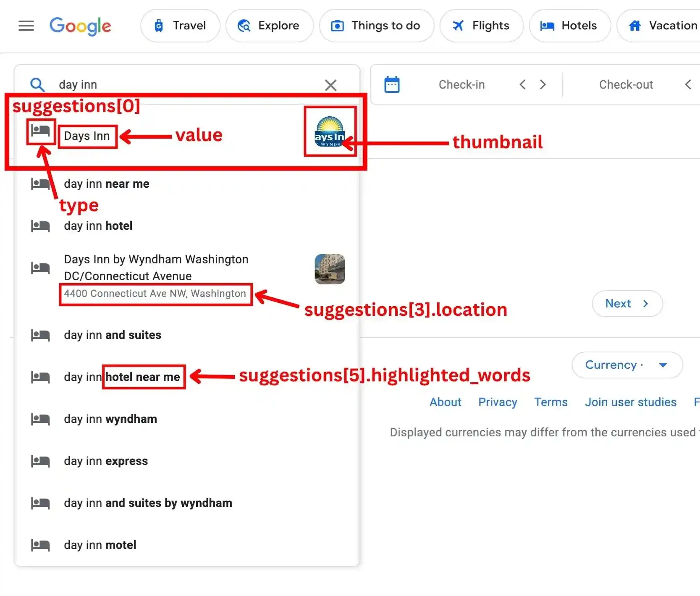Click inside the day inn search field
This screenshot has height=596, width=700.
coord(187,84)
